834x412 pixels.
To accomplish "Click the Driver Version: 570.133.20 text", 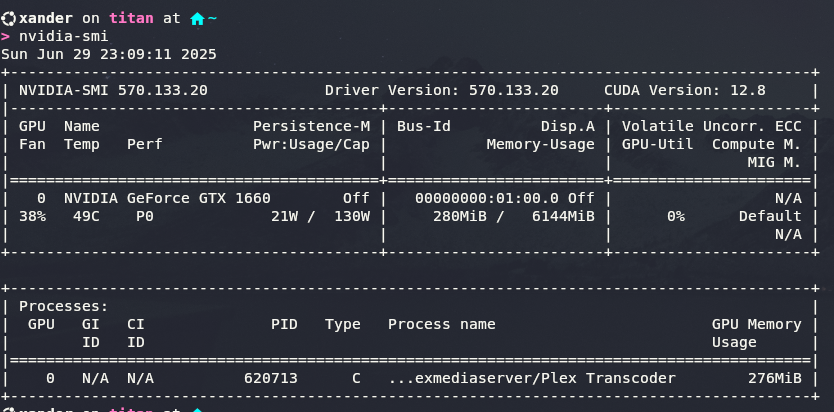I will (x=442, y=90).
